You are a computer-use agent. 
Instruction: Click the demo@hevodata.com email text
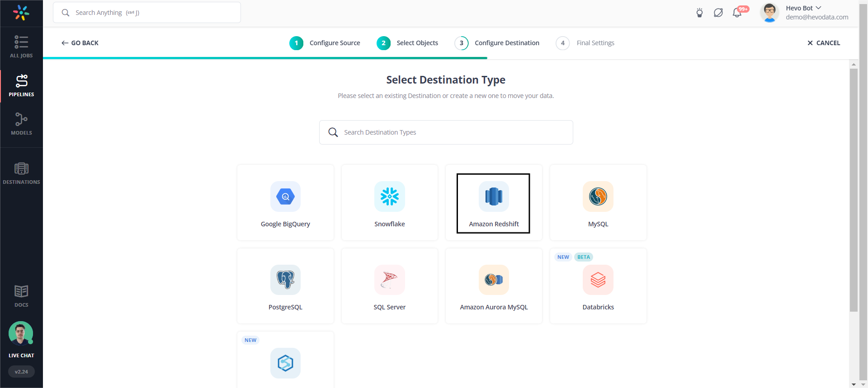point(817,17)
